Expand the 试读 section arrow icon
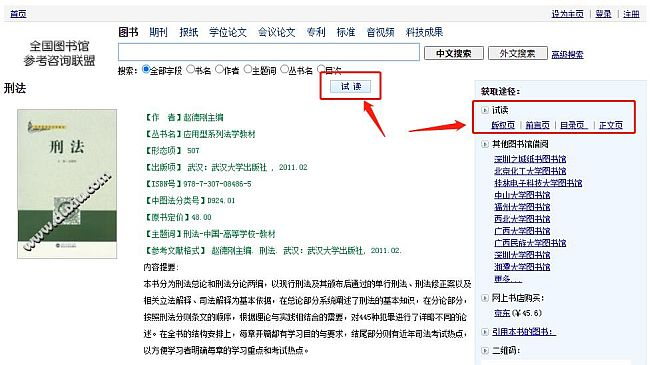This screenshot has height=365, width=650. point(485,110)
